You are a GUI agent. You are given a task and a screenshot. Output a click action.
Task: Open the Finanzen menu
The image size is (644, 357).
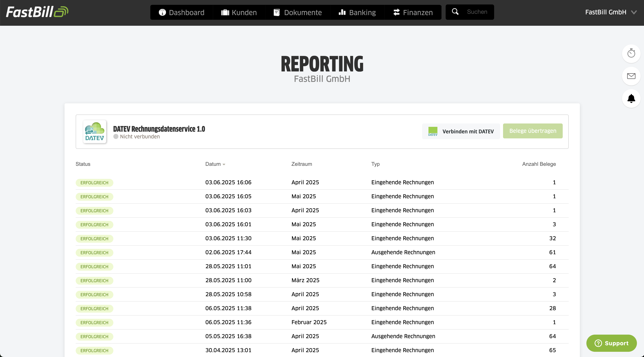point(413,12)
